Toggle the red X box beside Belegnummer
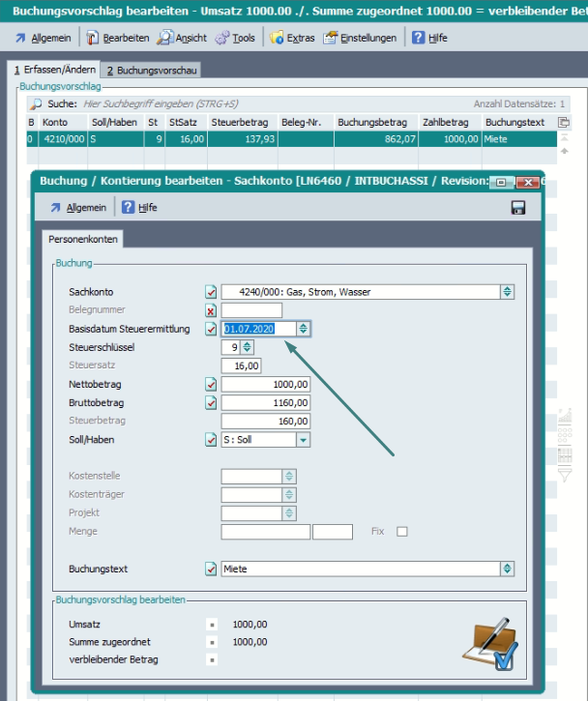This screenshot has width=588, height=701. (211, 310)
